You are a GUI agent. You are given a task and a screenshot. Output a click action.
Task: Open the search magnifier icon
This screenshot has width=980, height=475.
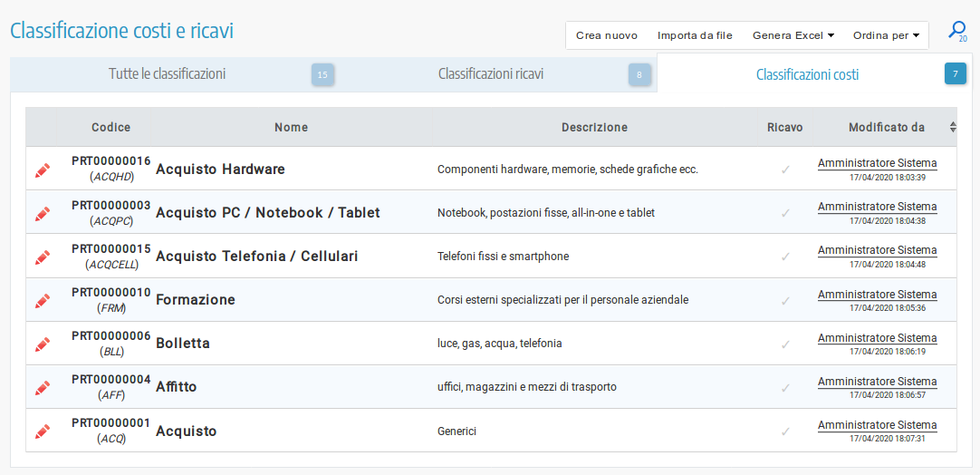pos(956,31)
